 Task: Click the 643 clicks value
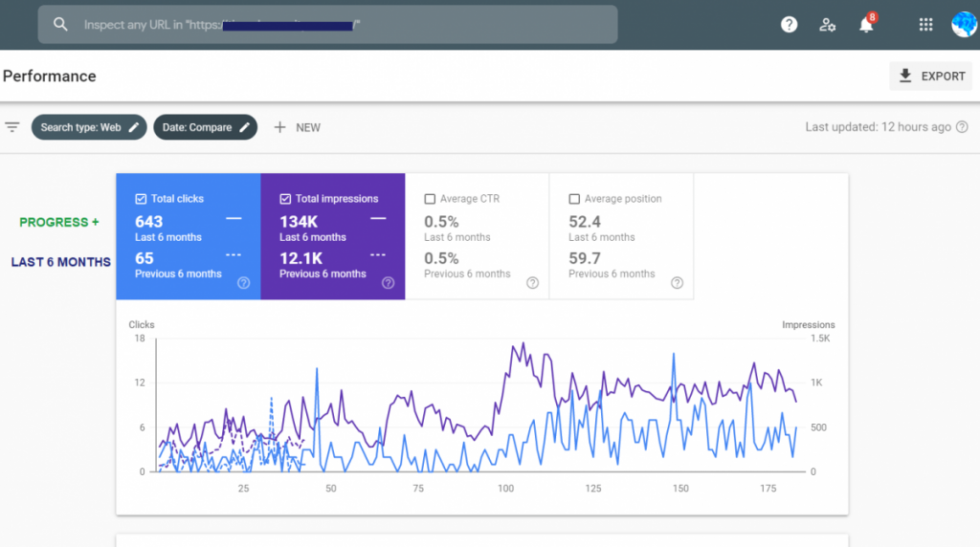148,222
